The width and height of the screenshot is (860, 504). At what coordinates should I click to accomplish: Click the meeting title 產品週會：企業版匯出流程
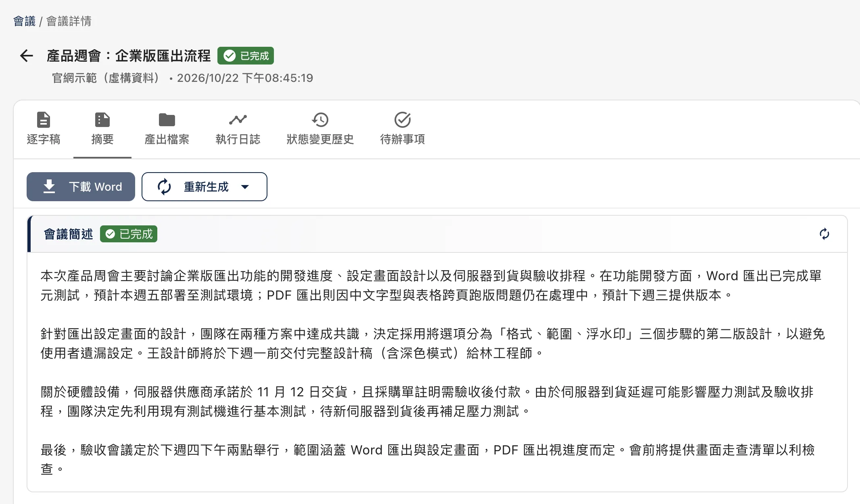(129, 56)
